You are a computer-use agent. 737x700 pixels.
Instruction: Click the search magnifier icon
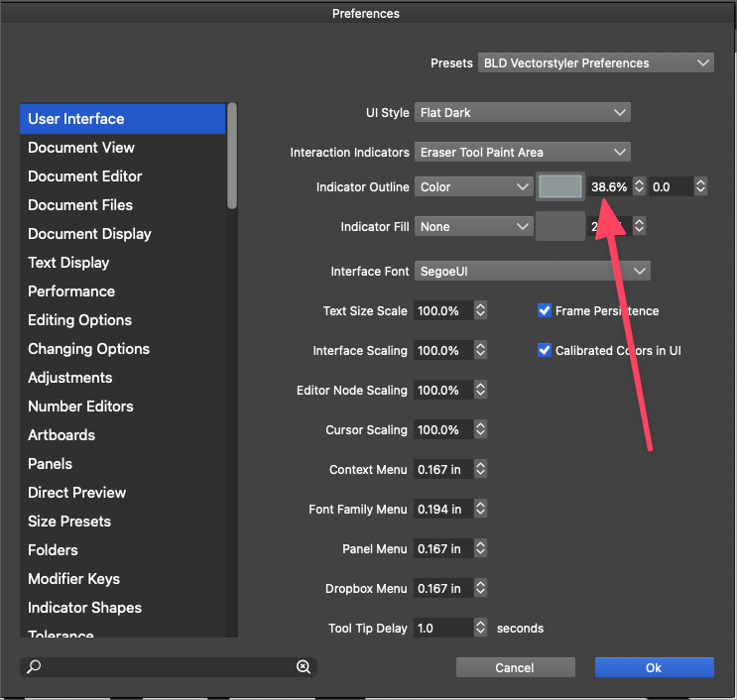[x=34, y=667]
